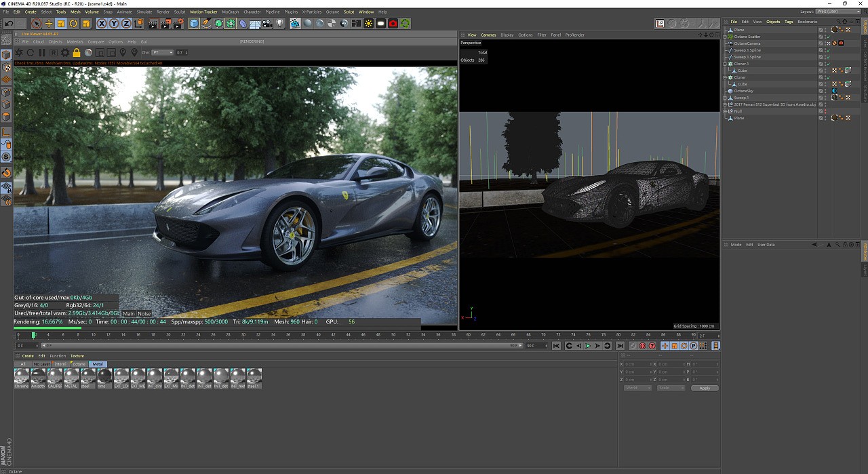
Task: Add a light object from toolbar
Action: [280, 24]
